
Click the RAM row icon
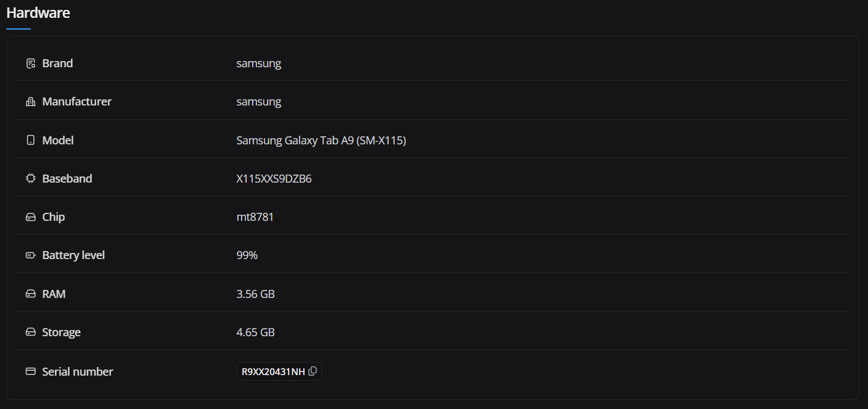coord(31,294)
